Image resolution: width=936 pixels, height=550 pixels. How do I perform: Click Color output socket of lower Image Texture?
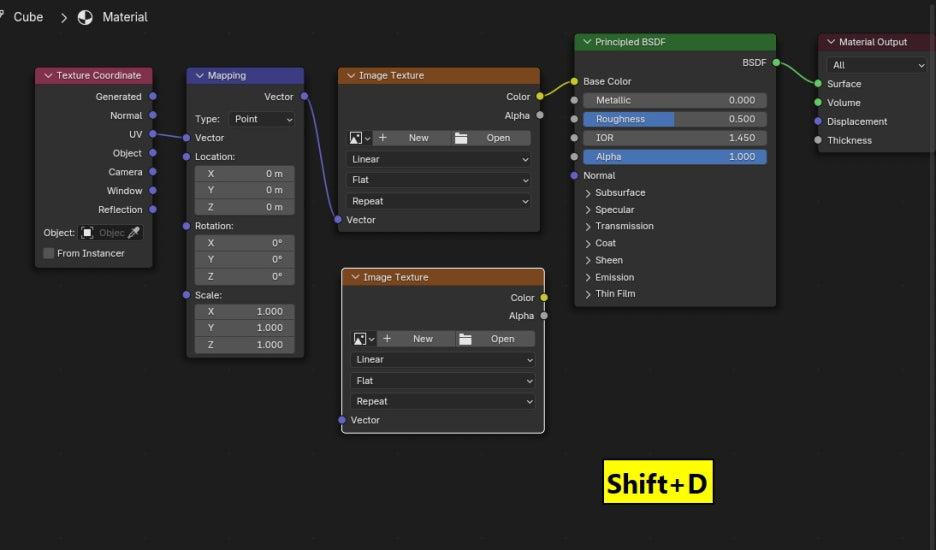click(x=544, y=297)
